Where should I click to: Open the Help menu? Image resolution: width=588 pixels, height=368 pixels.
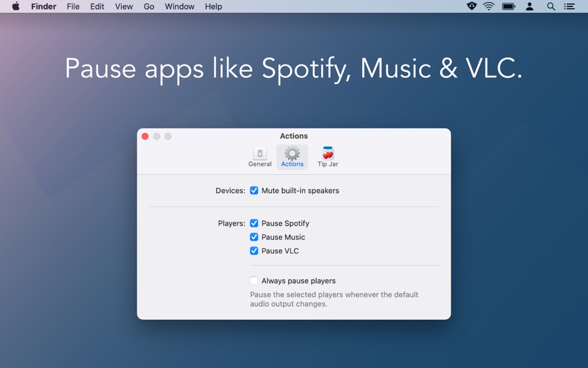pyautogui.click(x=214, y=6)
